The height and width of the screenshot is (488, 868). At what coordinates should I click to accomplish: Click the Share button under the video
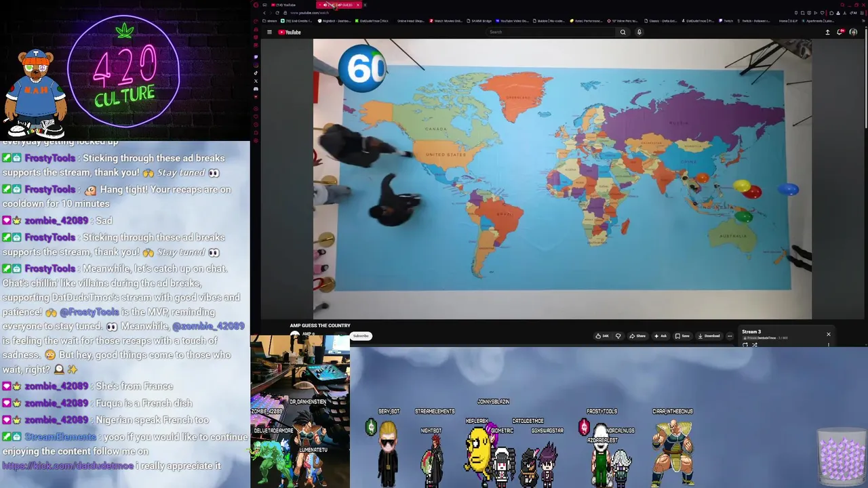coord(637,336)
